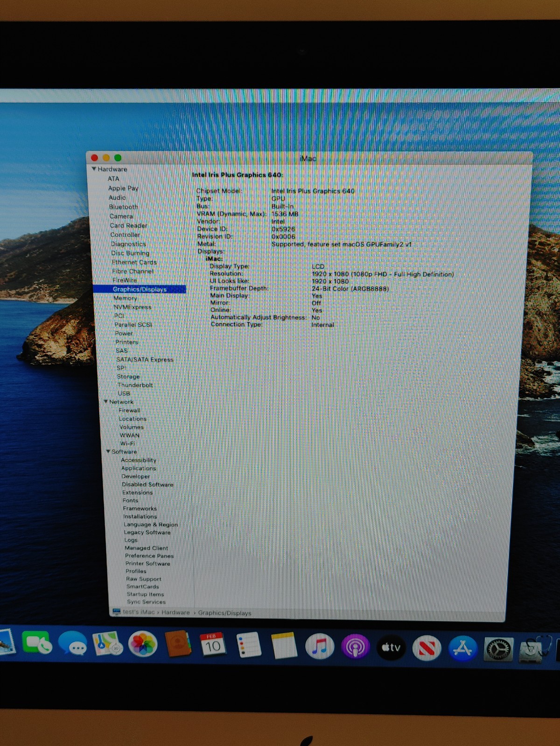Screen dimensions: 560x746
Task: Collapse the Software section triangle
Action: click(108, 451)
